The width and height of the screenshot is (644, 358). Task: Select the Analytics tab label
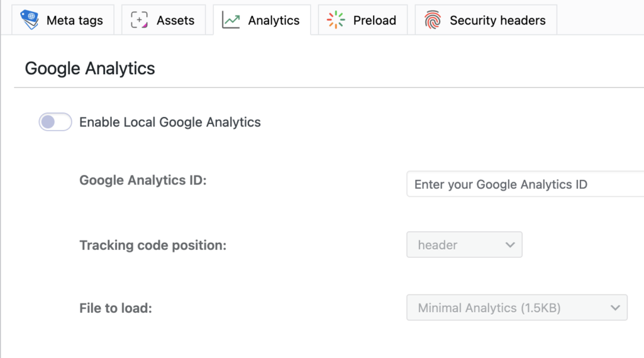click(274, 20)
